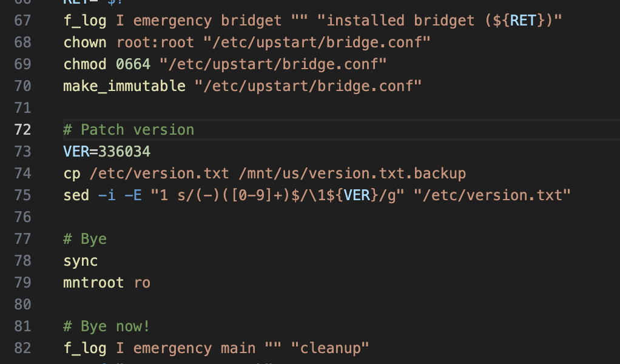Click the mntroot command
Image resolution: width=620 pixels, height=364 pixels.
pos(93,283)
